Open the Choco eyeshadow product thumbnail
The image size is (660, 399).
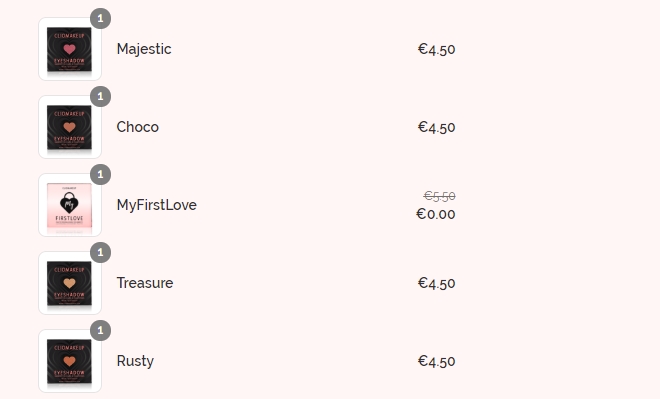70,127
